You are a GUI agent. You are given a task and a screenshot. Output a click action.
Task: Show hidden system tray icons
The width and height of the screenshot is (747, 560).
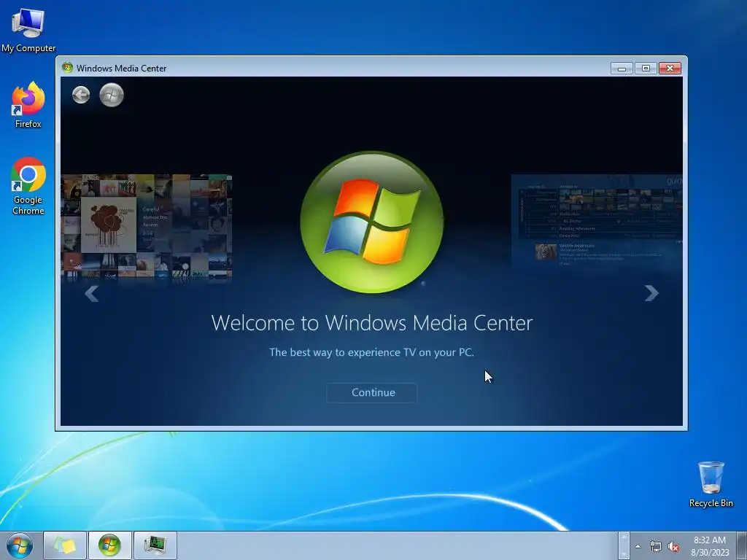coord(638,546)
